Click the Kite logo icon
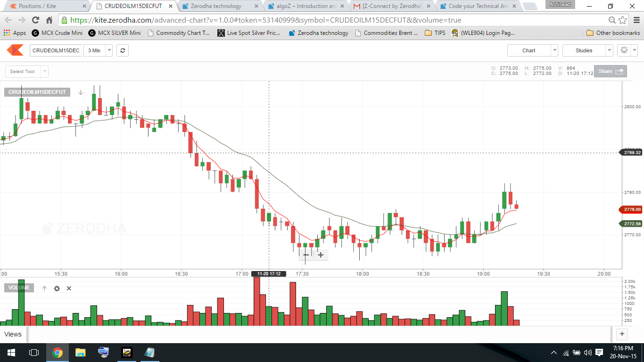Viewport: 644px width, 362px height. [15, 50]
